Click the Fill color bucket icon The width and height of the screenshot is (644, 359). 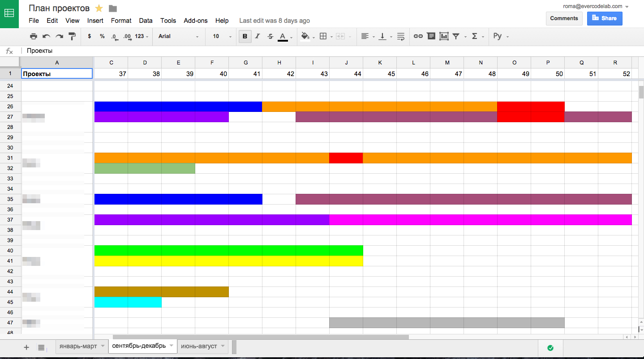[x=305, y=36]
